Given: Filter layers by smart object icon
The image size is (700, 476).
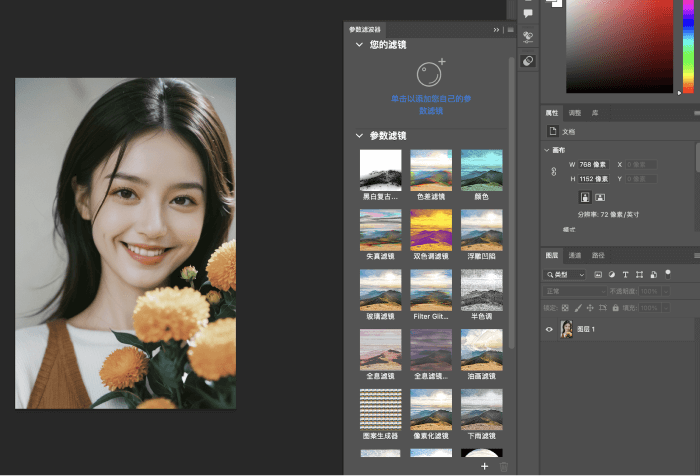Looking at the screenshot, I should point(654,275).
